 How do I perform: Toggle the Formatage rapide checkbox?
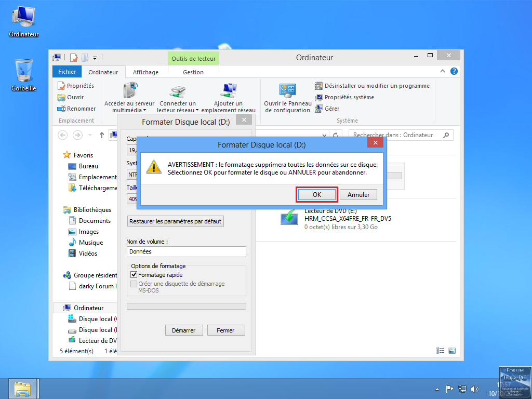click(134, 275)
